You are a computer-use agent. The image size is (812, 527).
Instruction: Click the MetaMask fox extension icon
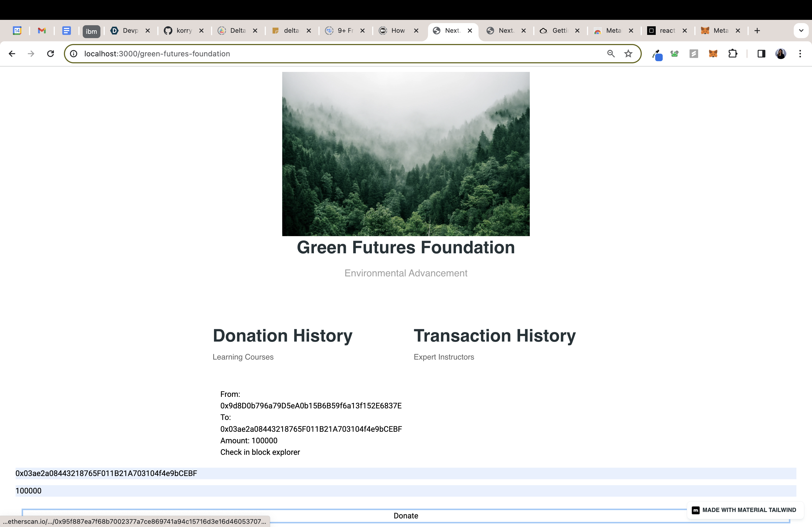713,53
